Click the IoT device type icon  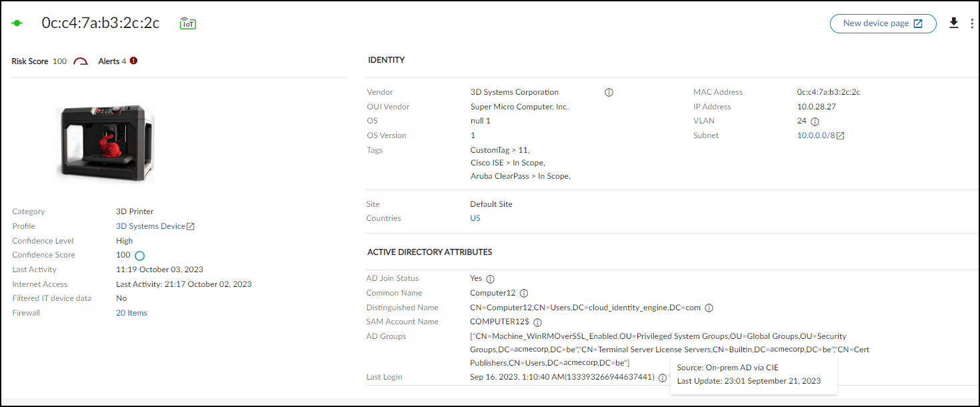[x=188, y=23]
